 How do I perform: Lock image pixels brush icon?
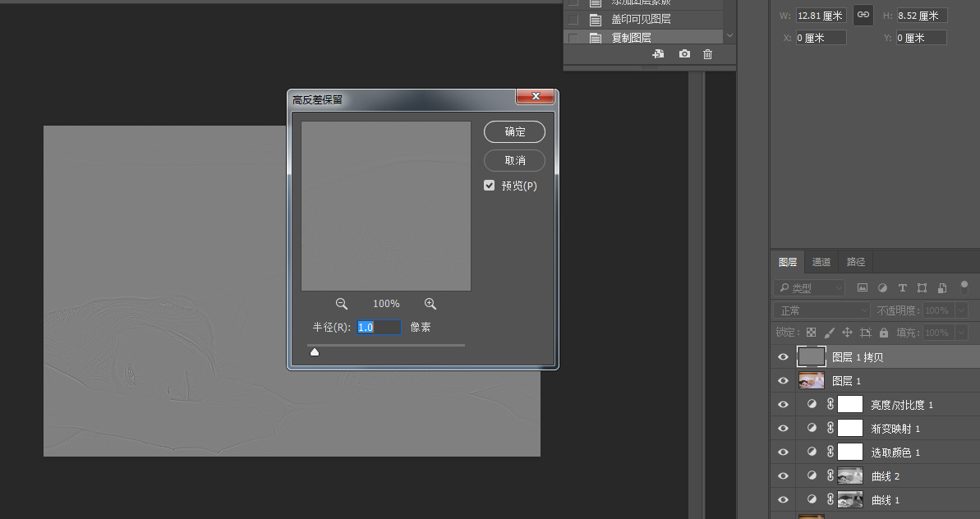(830, 333)
